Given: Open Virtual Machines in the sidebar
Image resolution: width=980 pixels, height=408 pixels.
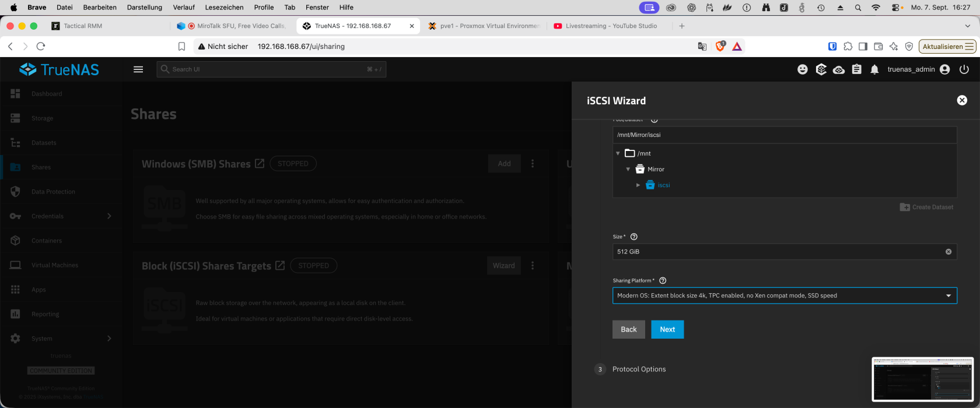Looking at the screenshot, I should click(61, 265).
